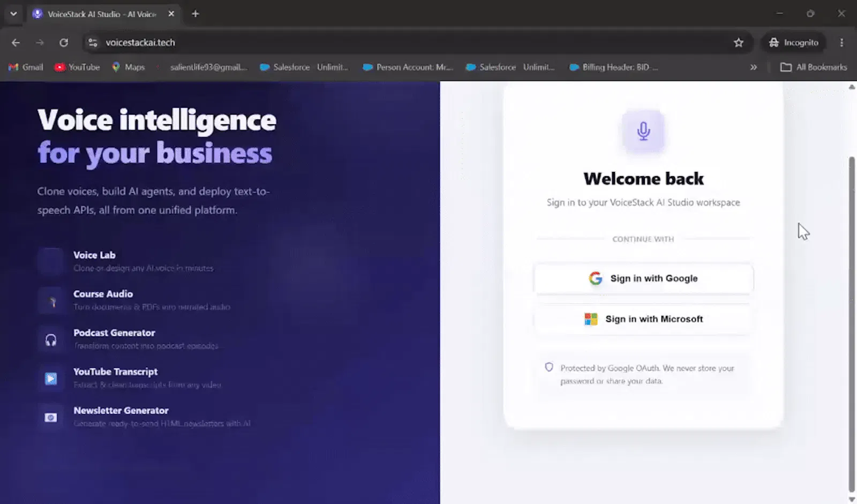Go back using the browser back arrow
Viewport: 857px width, 504px height.
(x=16, y=42)
